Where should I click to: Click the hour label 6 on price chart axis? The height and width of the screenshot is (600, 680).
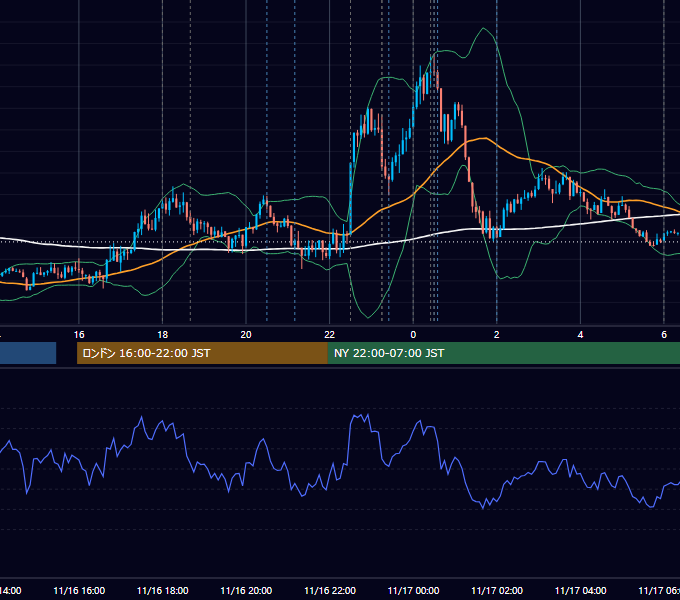click(664, 335)
